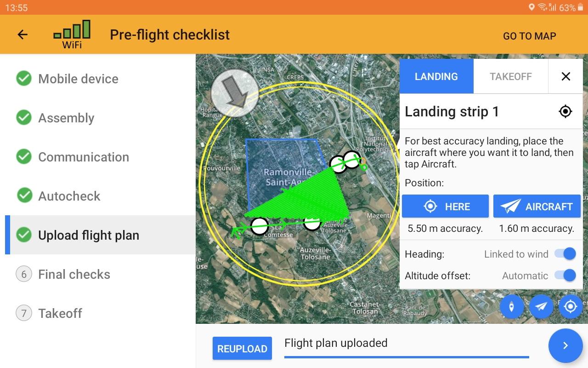This screenshot has height=368, width=588.
Task: Toggle Altitude offset automatic switch
Action: [x=565, y=276]
